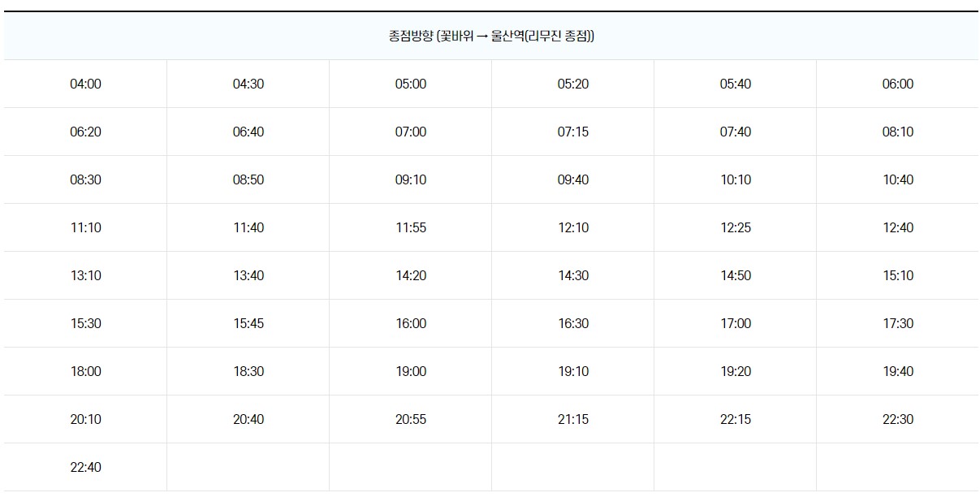Viewport: 980px width, 497px height.
Task: Click the 11:55 departure cell
Action: point(410,228)
